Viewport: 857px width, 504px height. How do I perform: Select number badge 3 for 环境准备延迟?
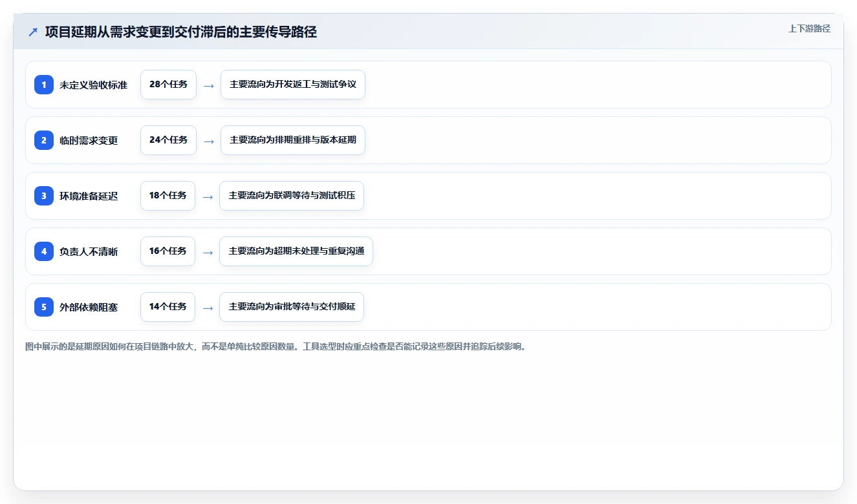pyautogui.click(x=44, y=196)
